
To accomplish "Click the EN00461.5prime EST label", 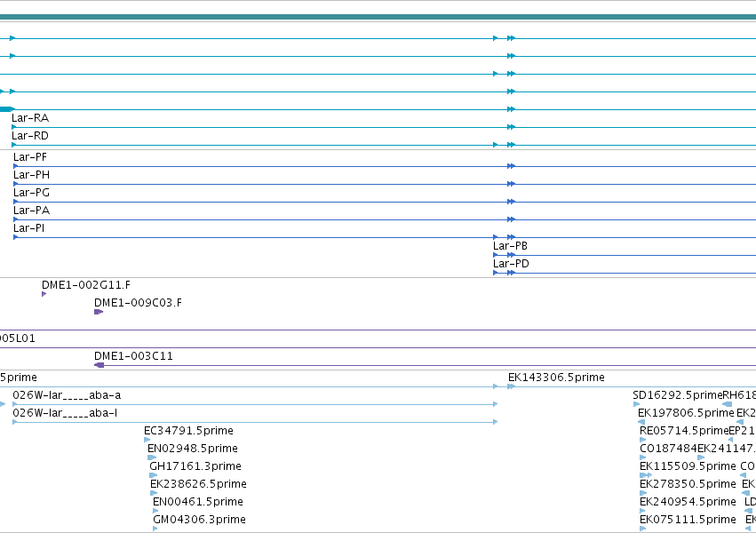I will (x=198, y=502).
